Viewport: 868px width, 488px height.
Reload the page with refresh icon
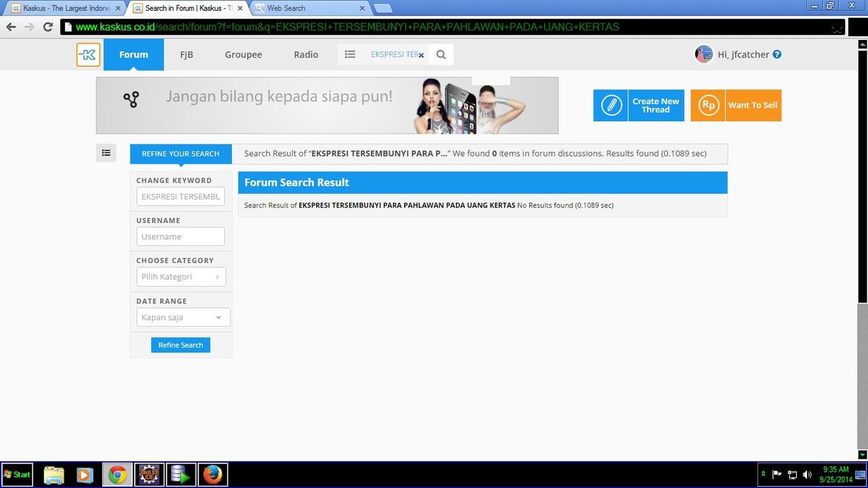coord(47,27)
